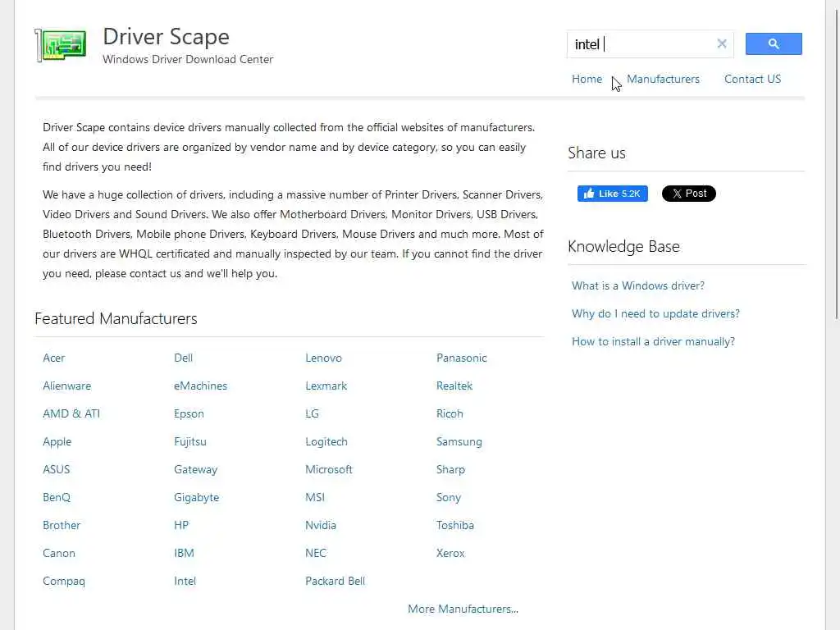Click the blue magnifier search button
This screenshot has width=840, height=630.
[774, 44]
